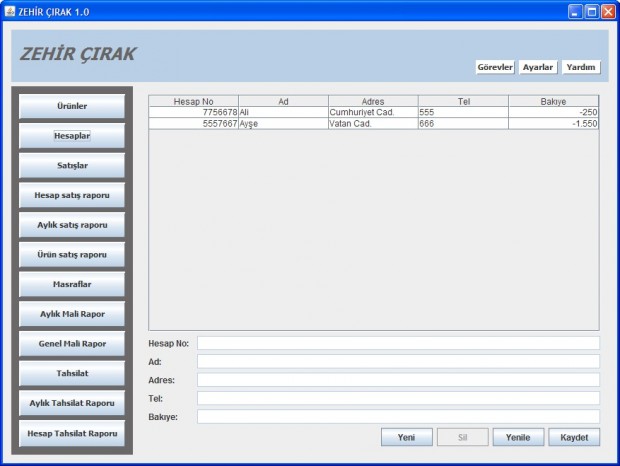The height and width of the screenshot is (466, 620).
Task: Open Aylık Mali Rapor
Action: (x=72, y=314)
